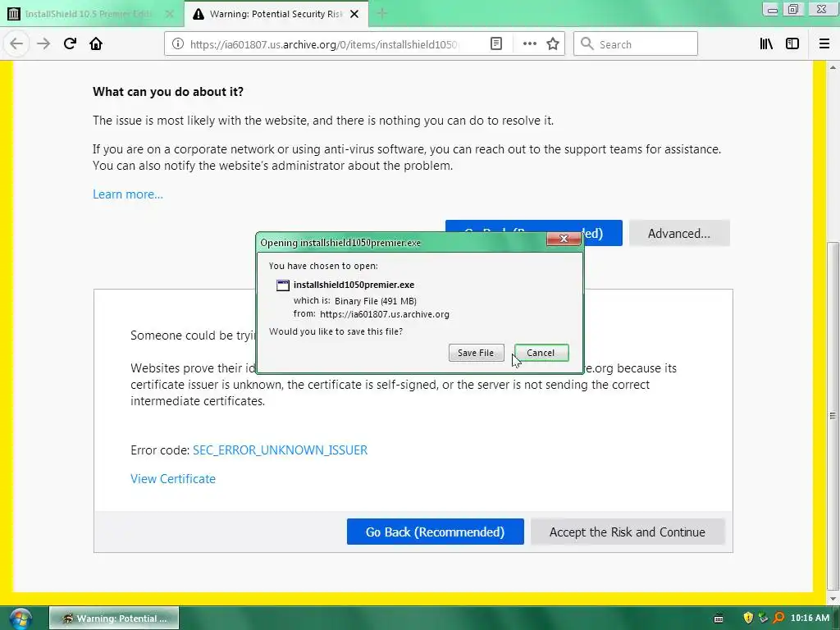The width and height of the screenshot is (840, 630).
Task: Go back using the browser back arrow
Action: [x=16, y=44]
